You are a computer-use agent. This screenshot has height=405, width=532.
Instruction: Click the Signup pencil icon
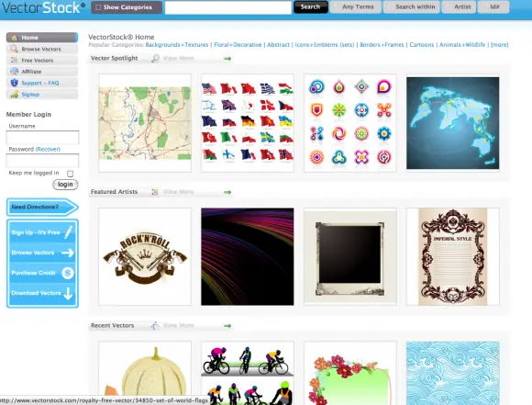click(15, 94)
